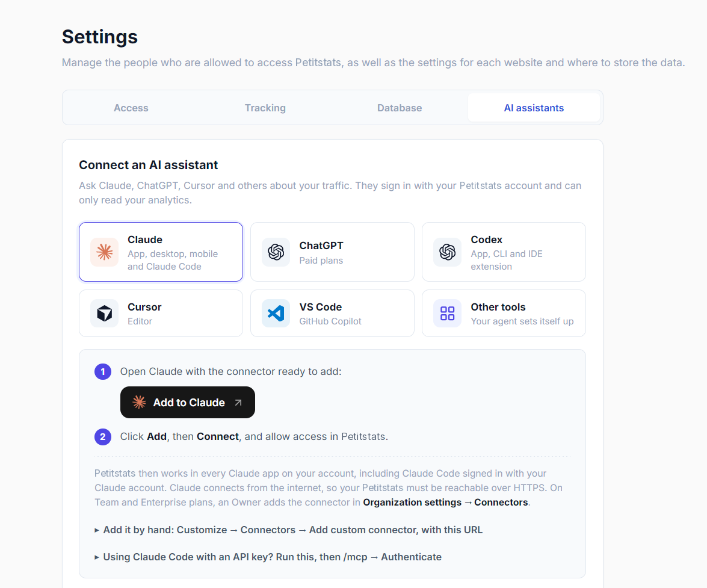Click the starburst icon on the Add to Claude button

click(x=139, y=402)
